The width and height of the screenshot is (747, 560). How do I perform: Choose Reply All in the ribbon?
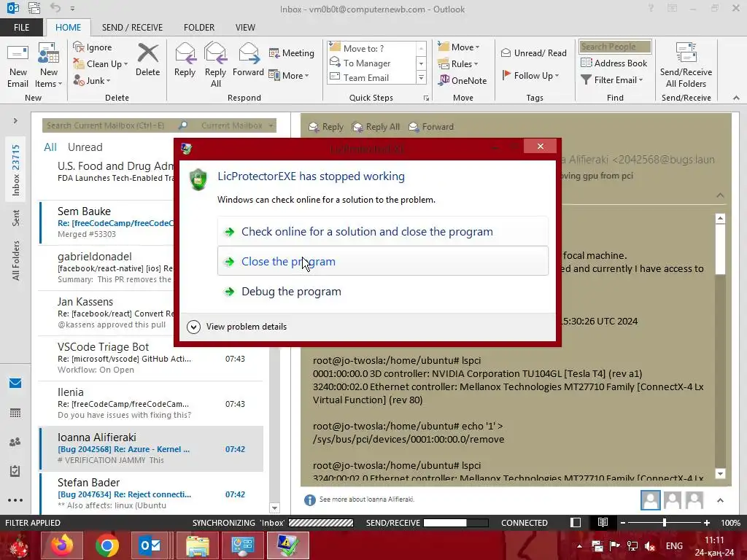coord(215,66)
